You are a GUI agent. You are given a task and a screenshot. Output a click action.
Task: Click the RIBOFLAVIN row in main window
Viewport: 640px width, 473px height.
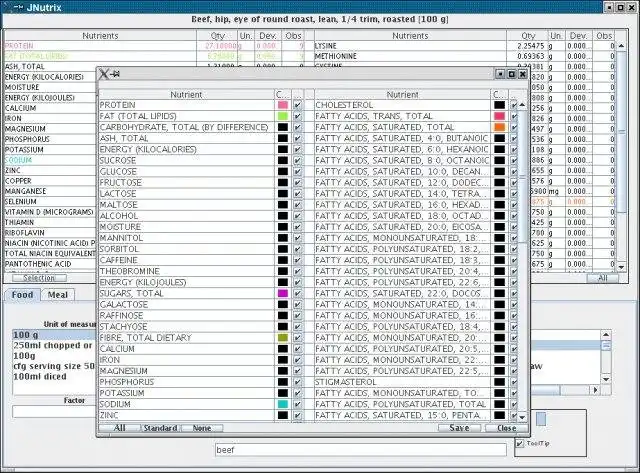pyautogui.click(x=50, y=233)
